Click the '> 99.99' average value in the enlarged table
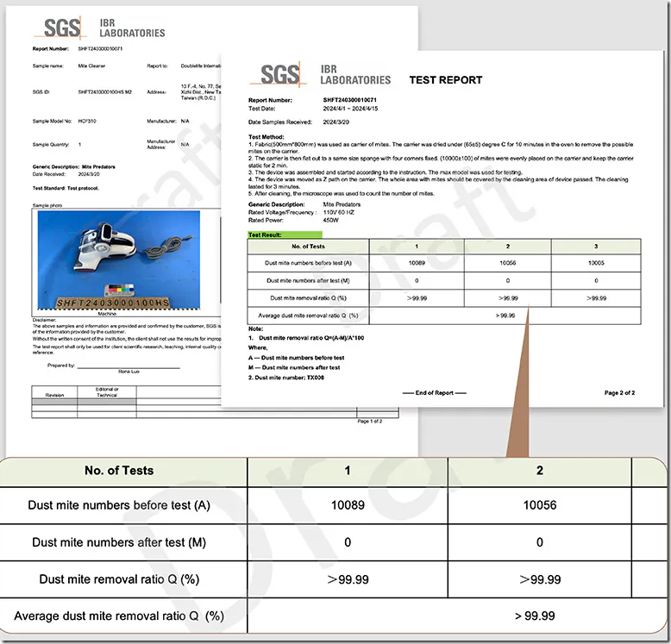This screenshot has height=644, width=671. point(534,616)
